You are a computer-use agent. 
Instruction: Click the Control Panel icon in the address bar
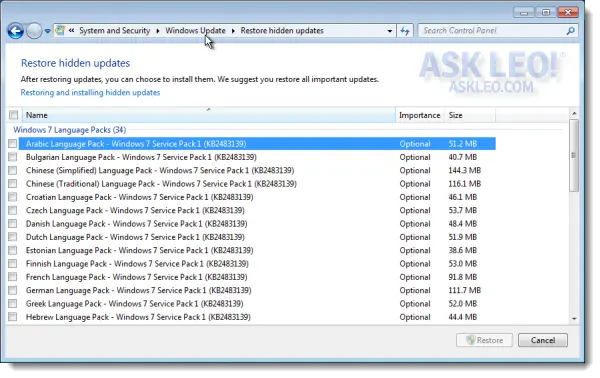point(60,30)
